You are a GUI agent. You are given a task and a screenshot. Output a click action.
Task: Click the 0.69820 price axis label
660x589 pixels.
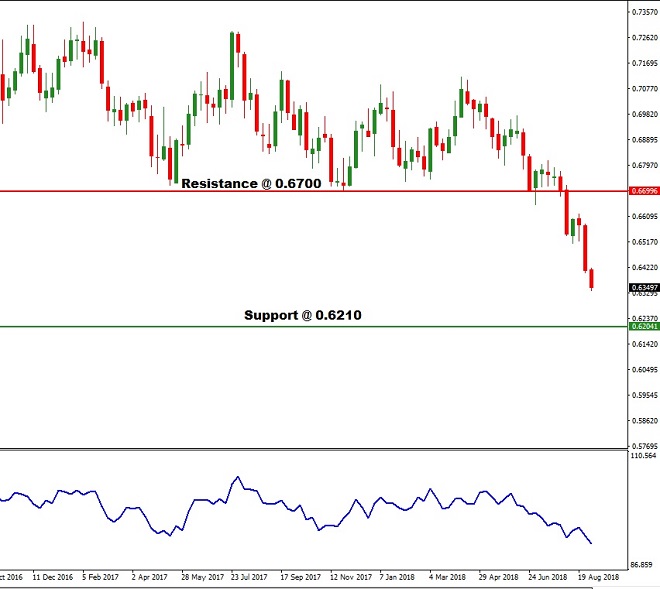(644, 114)
